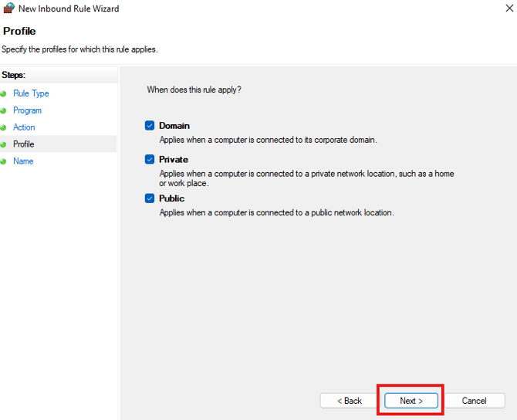The width and height of the screenshot is (517, 420).
Task: Click the green bullet beside Name
Action: coord(5,161)
